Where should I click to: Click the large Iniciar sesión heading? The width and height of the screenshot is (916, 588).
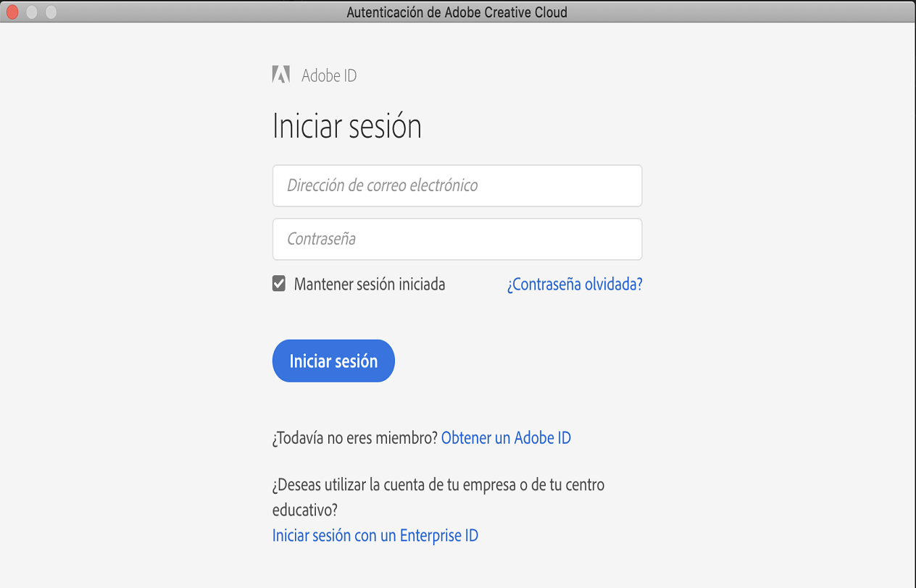click(347, 126)
